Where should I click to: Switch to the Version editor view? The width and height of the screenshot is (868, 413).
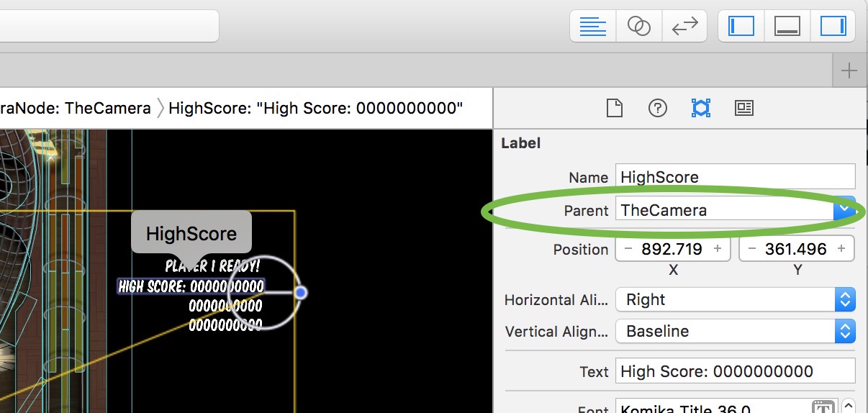pyautogui.click(x=684, y=27)
